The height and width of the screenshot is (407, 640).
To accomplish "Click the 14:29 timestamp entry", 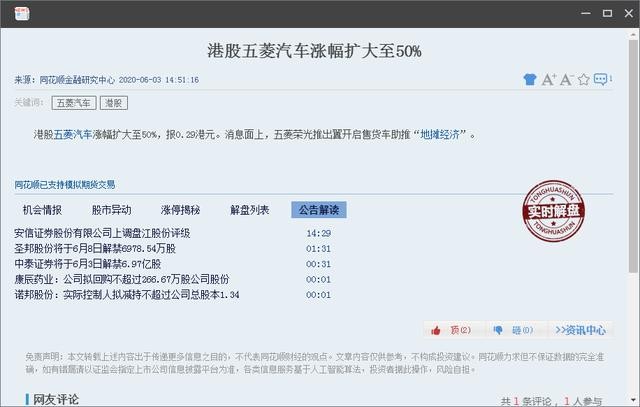I will pos(318,234).
